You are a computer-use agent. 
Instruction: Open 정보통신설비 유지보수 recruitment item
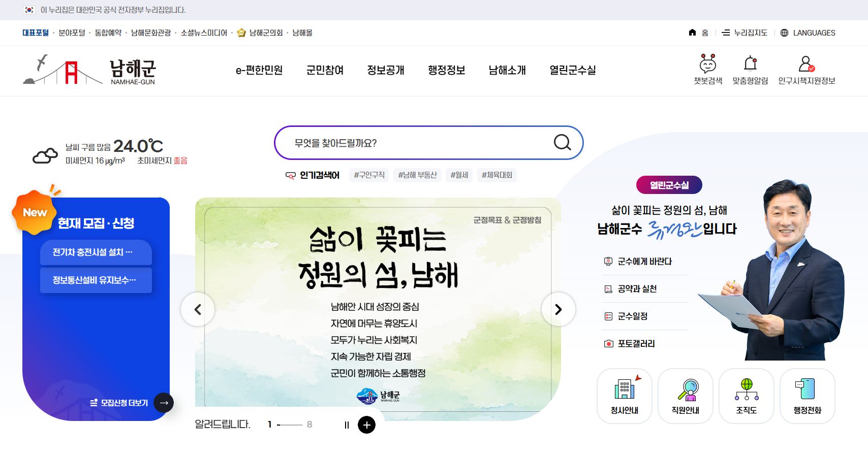point(96,280)
